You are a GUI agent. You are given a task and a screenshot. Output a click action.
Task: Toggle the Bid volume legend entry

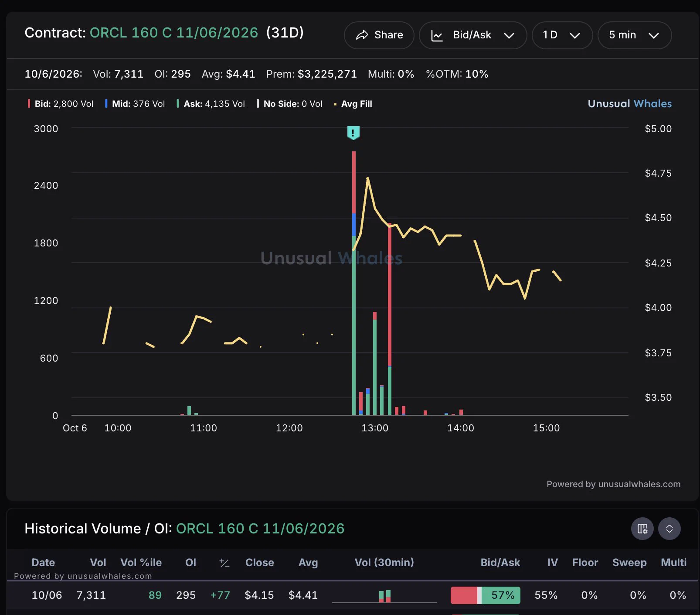tap(61, 104)
